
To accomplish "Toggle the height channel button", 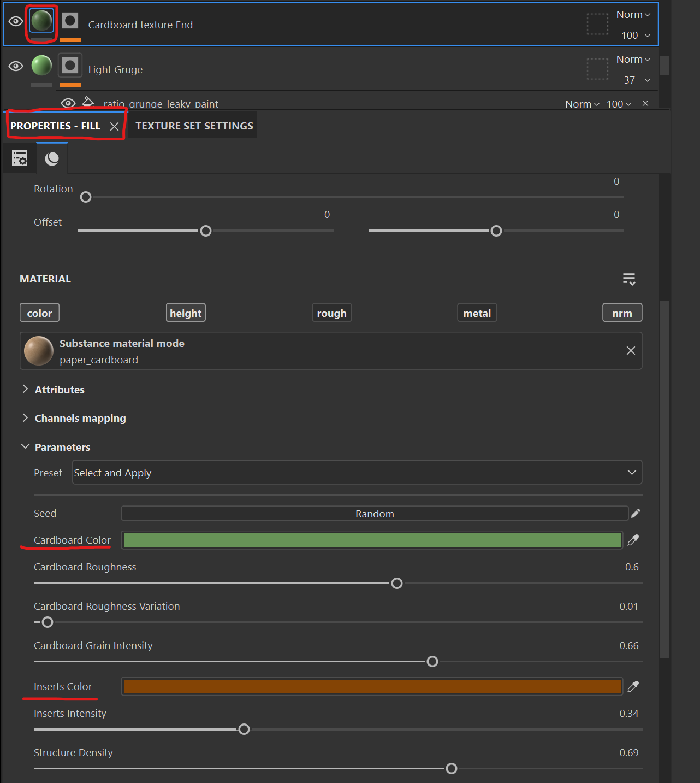I will point(186,313).
